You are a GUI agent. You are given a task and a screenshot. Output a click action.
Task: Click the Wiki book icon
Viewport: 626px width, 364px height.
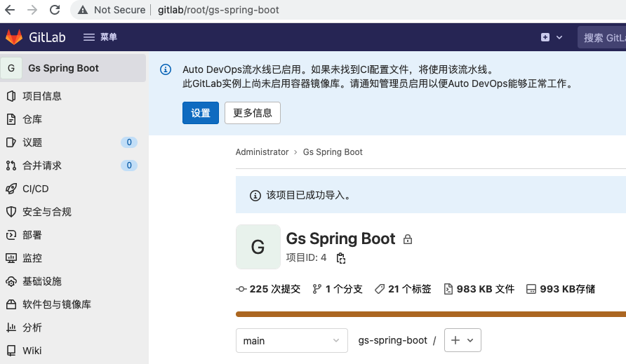[x=11, y=351]
